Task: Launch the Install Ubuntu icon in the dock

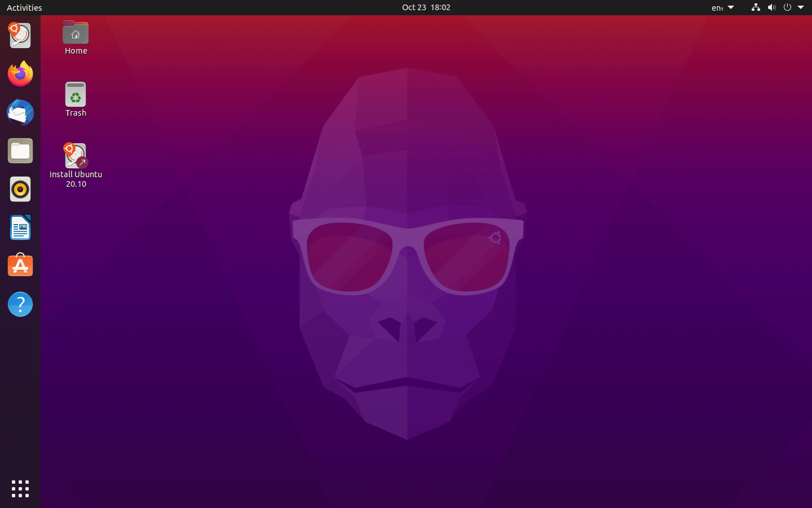Action: 20,36
